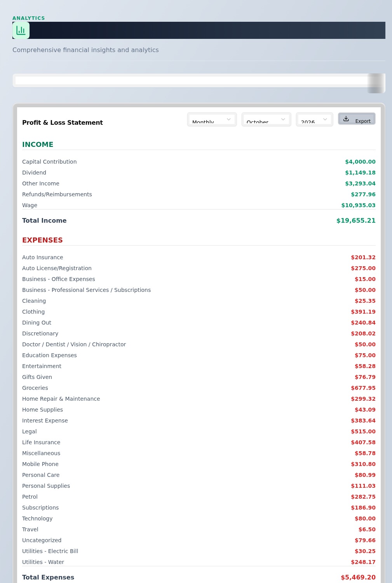The height and width of the screenshot is (583, 392).
Task: Click the Total Income value $19,655.21
Action: [x=356, y=220]
